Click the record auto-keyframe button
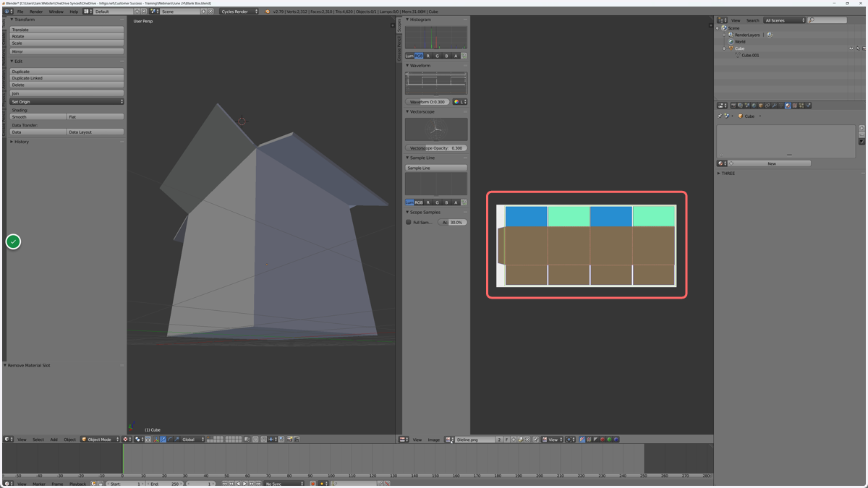 (312, 483)
